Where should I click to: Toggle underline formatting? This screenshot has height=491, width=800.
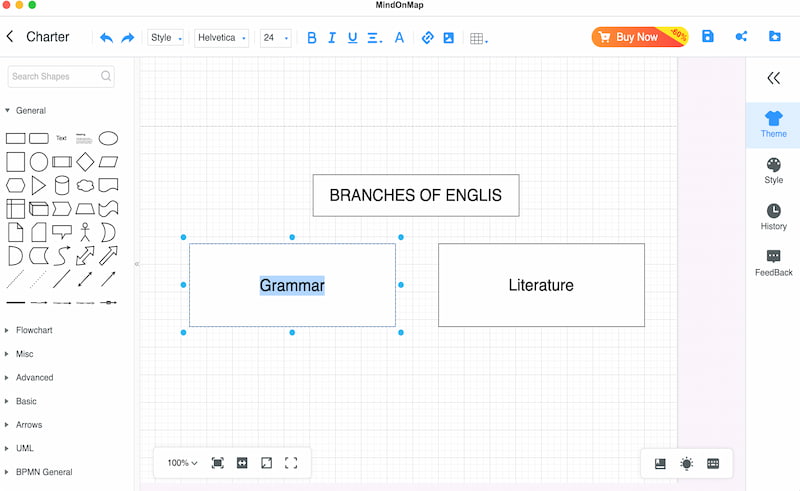point(353,38)
